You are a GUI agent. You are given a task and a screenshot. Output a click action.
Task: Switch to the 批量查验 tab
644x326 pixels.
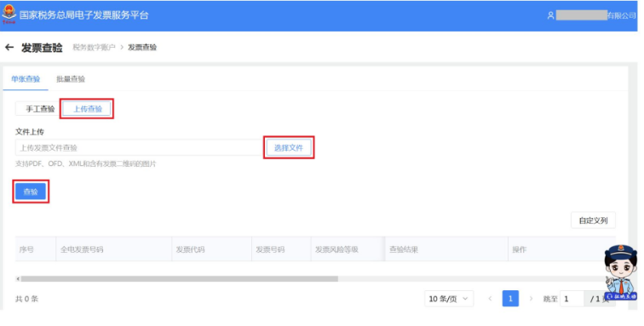click(71, 79)
